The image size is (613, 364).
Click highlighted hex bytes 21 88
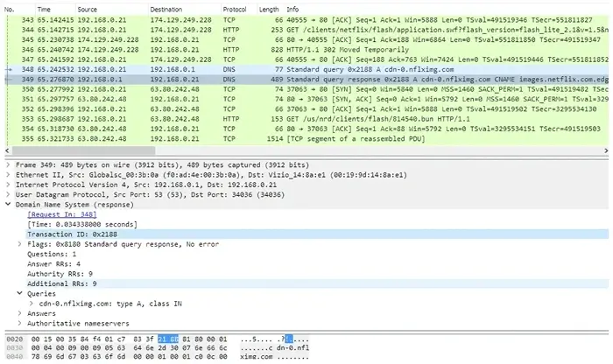pyautogui.click(x=168, y=339)
